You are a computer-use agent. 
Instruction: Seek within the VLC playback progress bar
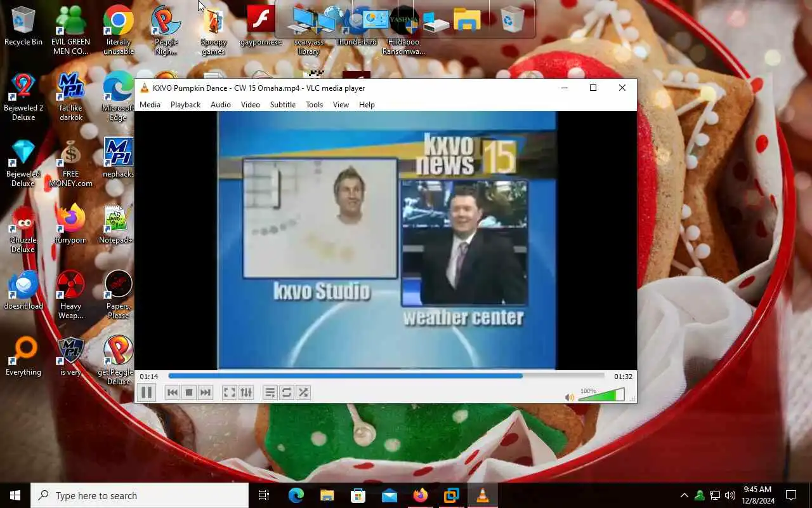click(386, 376)
